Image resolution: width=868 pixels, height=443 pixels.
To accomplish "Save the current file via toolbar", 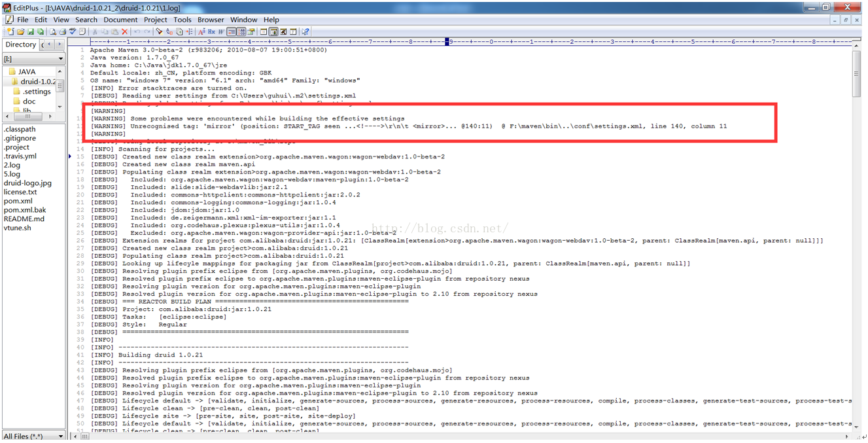I will tap(31, 31).
